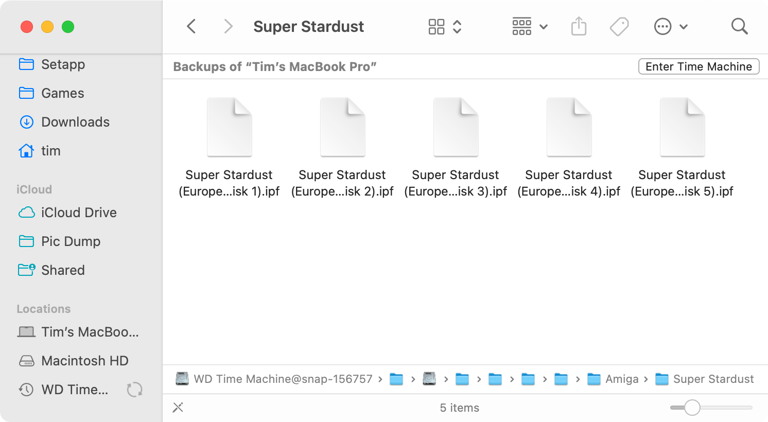Click filename Super Stardust (Europe...isk 3).ipf
768x422 pixels.
pos(456,183)
